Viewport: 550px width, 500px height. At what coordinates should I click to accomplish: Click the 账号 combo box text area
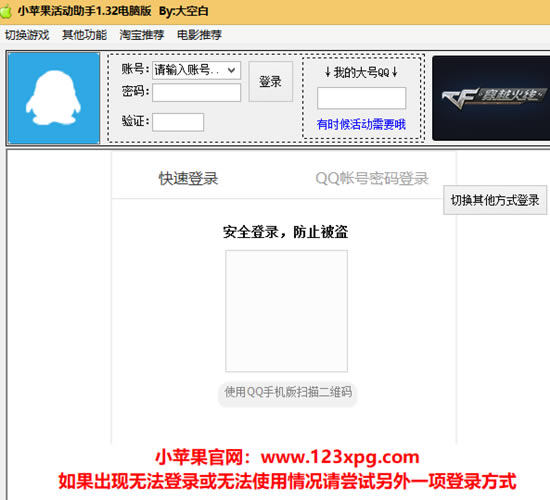[x=189, y=70]
